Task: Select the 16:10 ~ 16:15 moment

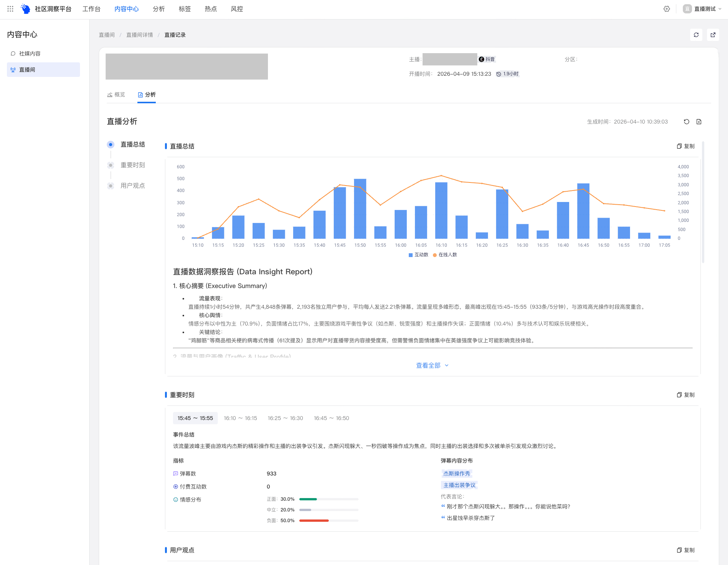Action: point(240,418)
